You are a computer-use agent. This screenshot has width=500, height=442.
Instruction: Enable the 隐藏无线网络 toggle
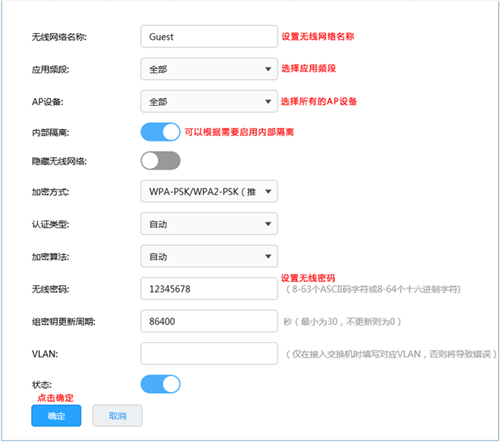click(160, 161)
